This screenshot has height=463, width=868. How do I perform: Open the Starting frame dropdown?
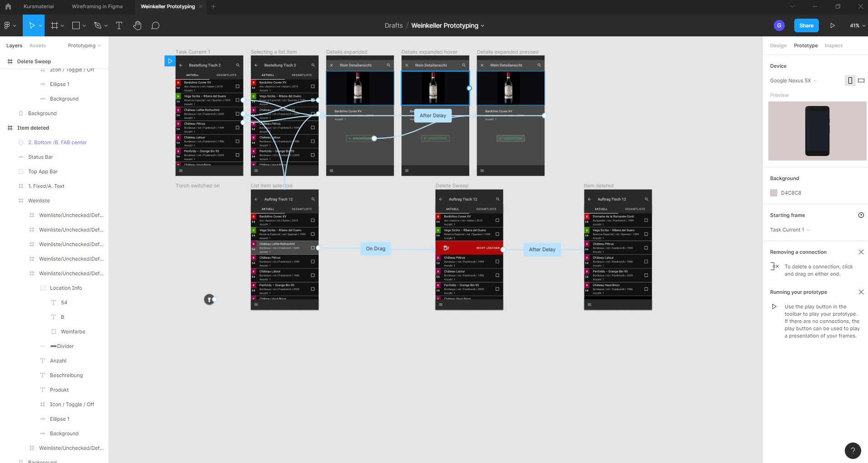point(790,230)
